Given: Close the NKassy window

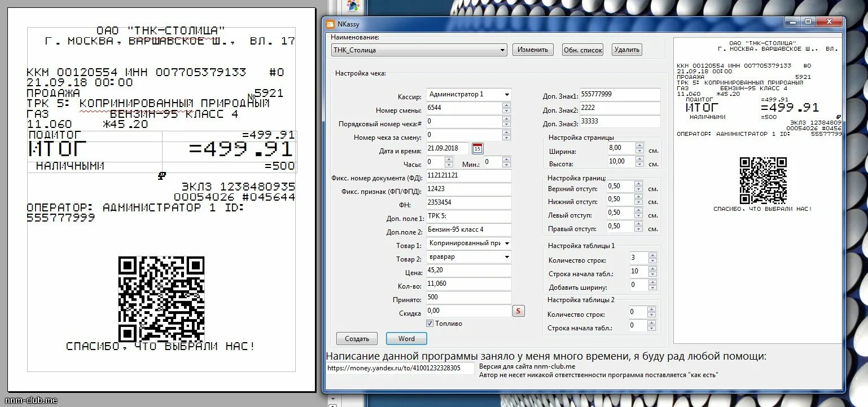Looking at the screenshot, I should click(828, 21).
